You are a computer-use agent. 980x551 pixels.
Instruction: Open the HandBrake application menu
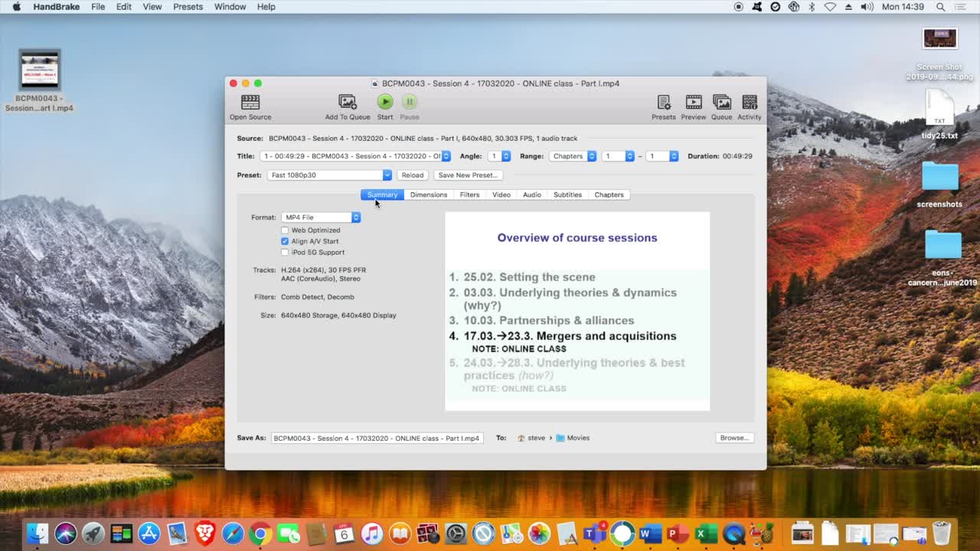coord(57,7)
